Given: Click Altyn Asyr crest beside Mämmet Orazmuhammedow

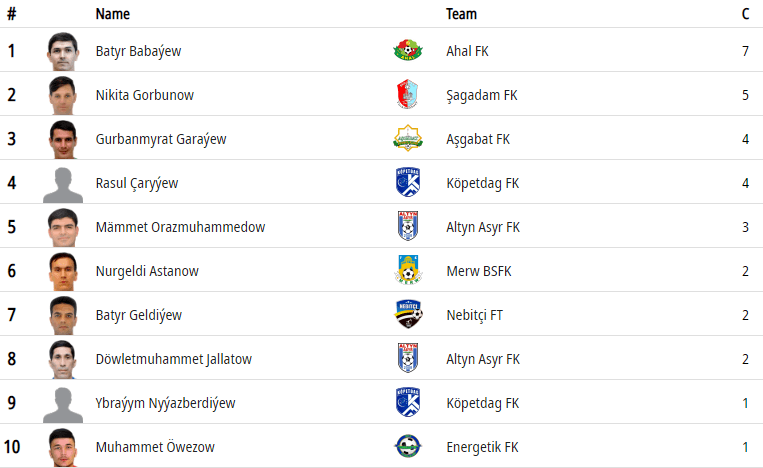Looking at the screenshot, I should pos(408,227).
